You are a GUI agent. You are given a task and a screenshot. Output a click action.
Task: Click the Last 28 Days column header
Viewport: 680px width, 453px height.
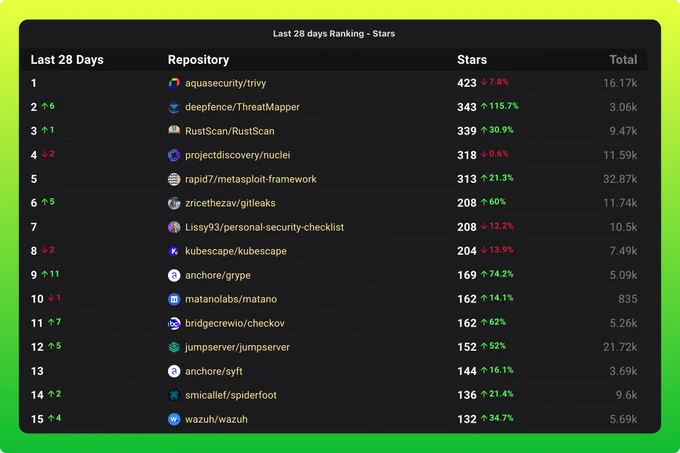click(67, 60)
